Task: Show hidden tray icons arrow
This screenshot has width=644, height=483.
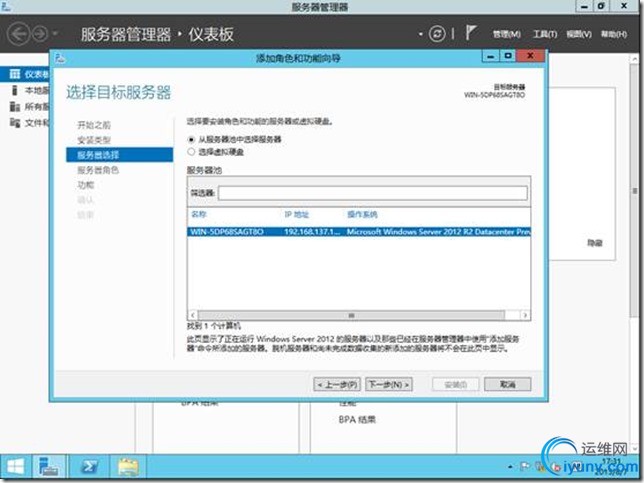Action: (510, 467)
